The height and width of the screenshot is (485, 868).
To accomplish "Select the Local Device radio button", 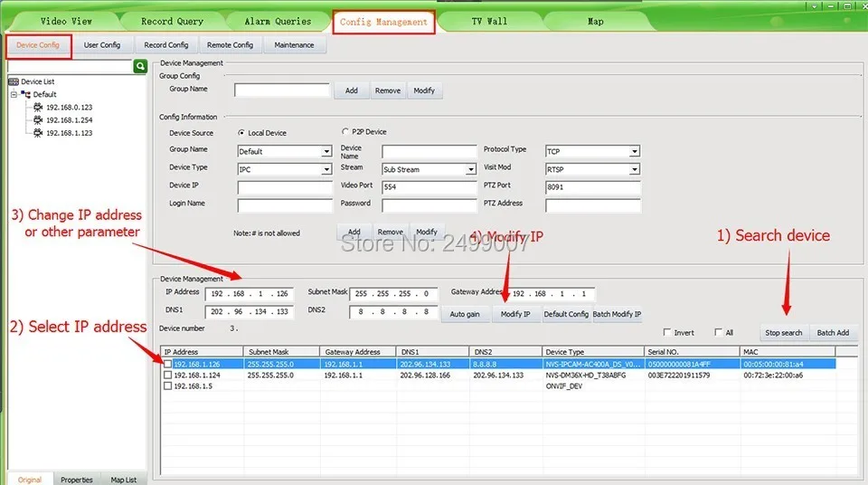I will 241,133.
